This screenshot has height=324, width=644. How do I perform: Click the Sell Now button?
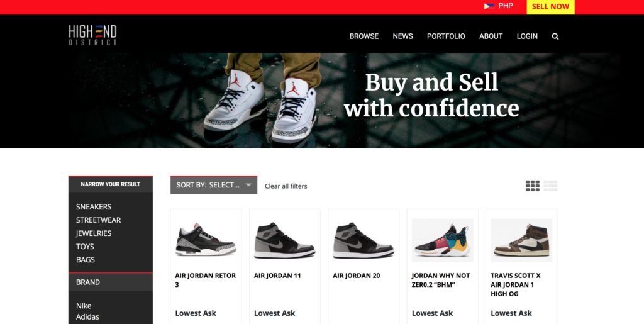coord(550,7)
